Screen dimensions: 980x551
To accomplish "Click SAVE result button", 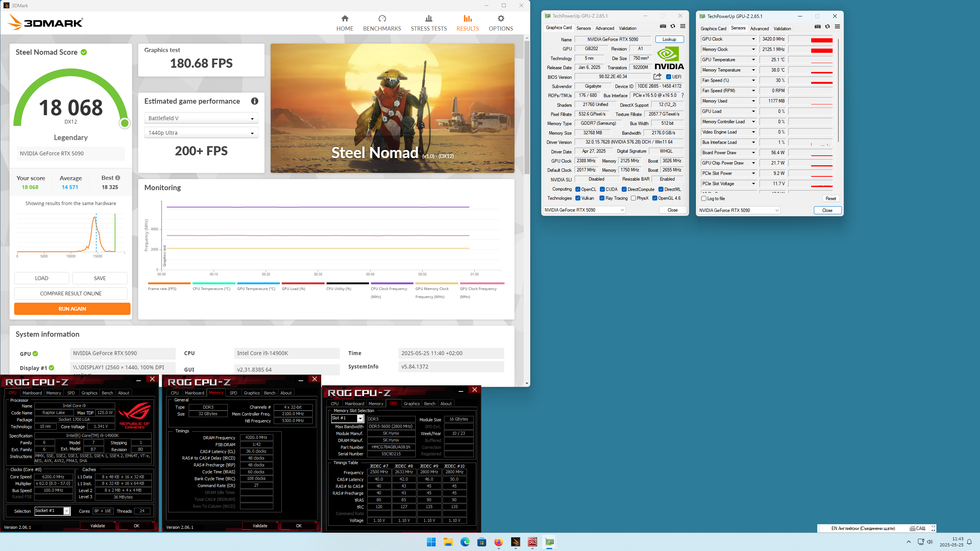I will tap(100, 278).
